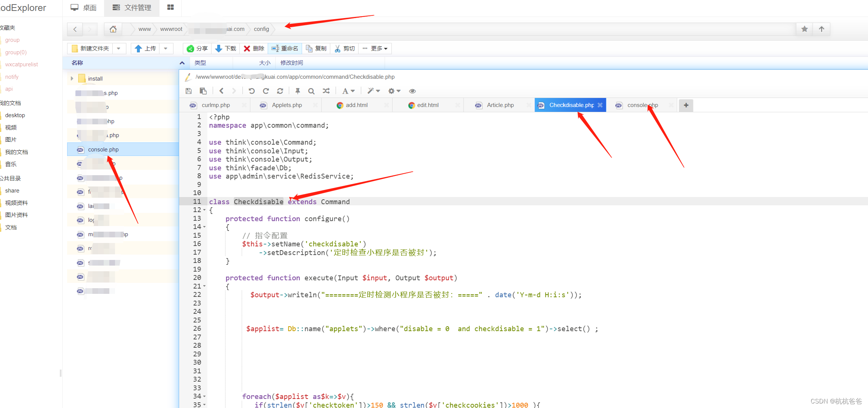Image resolution: width=868 pixels, height=408 pixels.
Task: Switch to the Applets.php tab
Action: (x=287, y=105)
